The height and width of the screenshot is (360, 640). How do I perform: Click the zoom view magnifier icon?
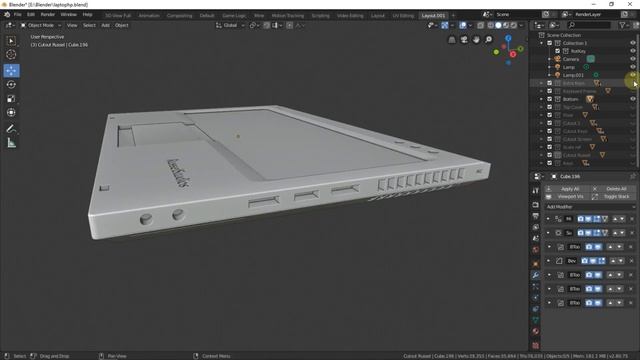[x=489, y=40]
